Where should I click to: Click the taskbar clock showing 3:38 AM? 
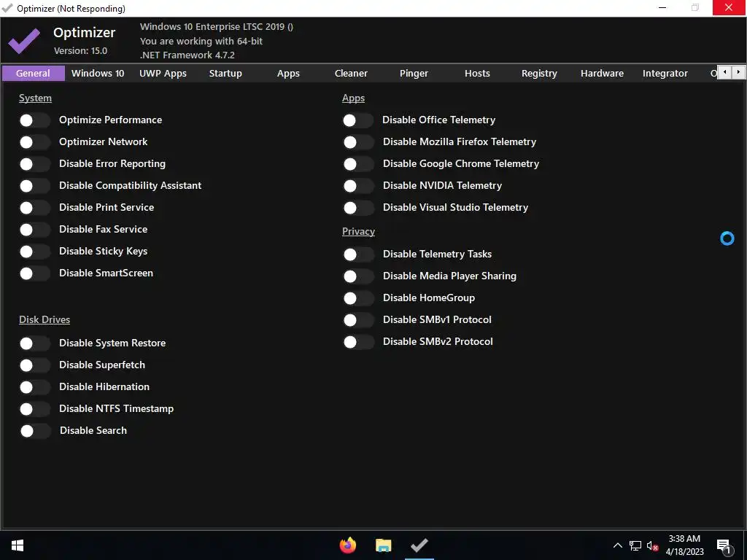(x=684, y=545)
